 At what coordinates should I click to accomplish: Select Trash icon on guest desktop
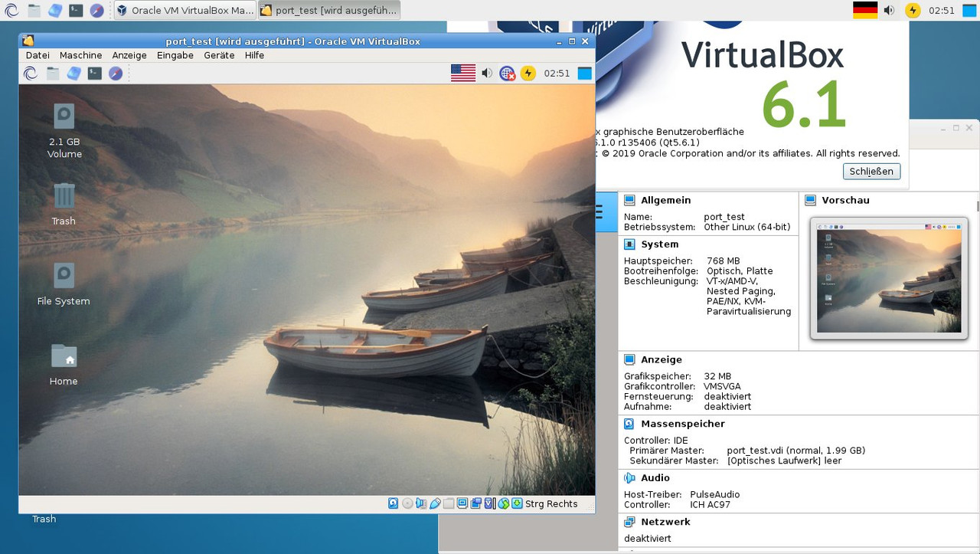point(64,204)
